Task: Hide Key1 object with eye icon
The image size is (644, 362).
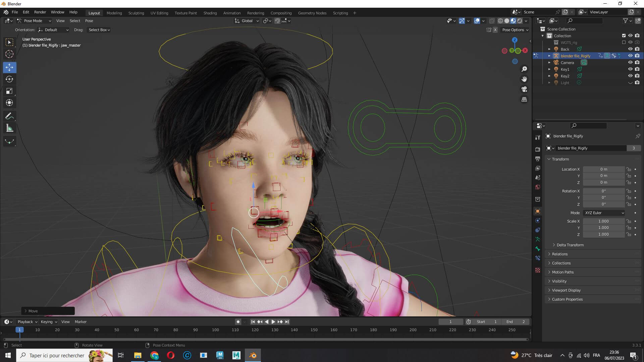Action: [630, 69]
